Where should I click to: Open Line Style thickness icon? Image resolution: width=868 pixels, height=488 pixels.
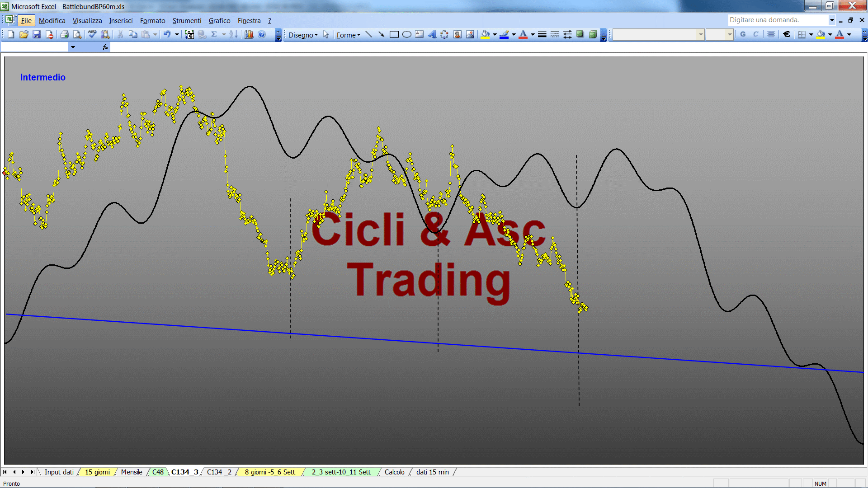pos(542,34)
